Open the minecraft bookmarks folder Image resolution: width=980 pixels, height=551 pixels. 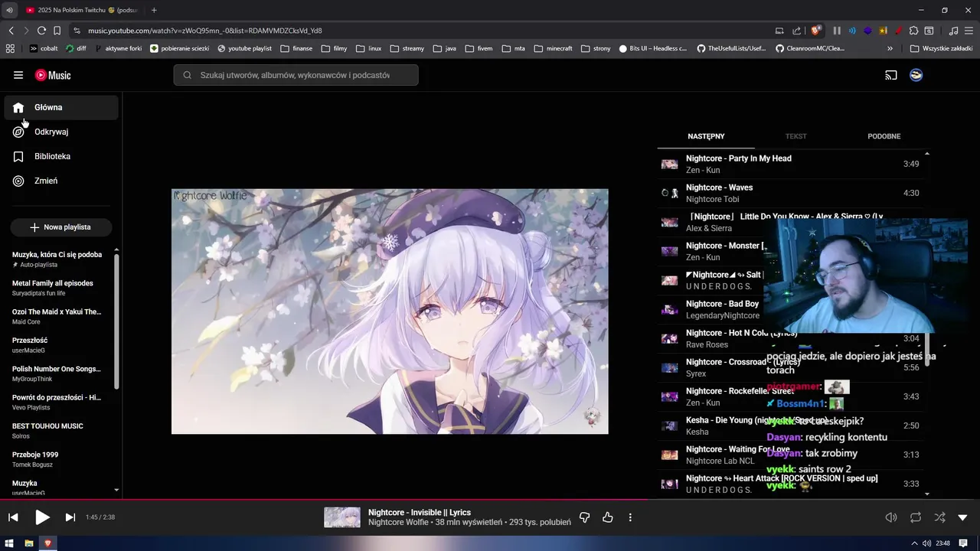point(554,48)
